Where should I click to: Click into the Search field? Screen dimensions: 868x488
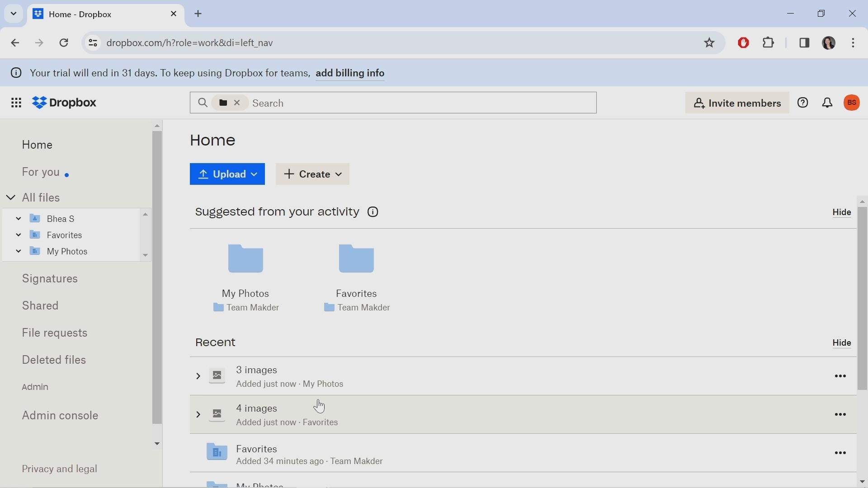click(x=420, y=103)
